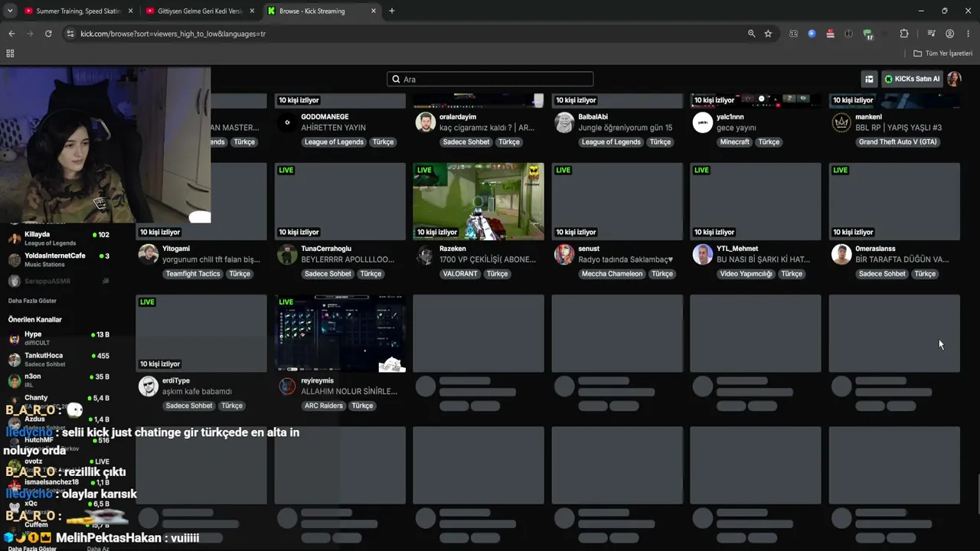Open senust's channel avatar
980x551 pixels.
coord(564,254)
